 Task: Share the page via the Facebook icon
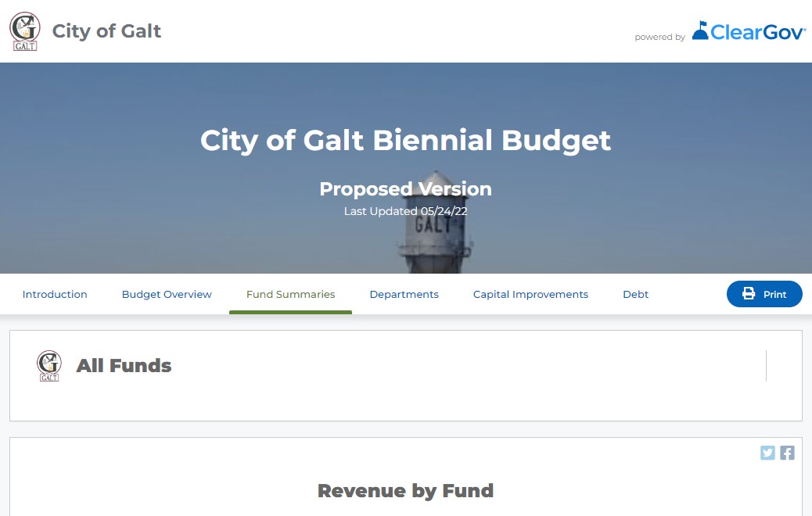coord(787,452)
